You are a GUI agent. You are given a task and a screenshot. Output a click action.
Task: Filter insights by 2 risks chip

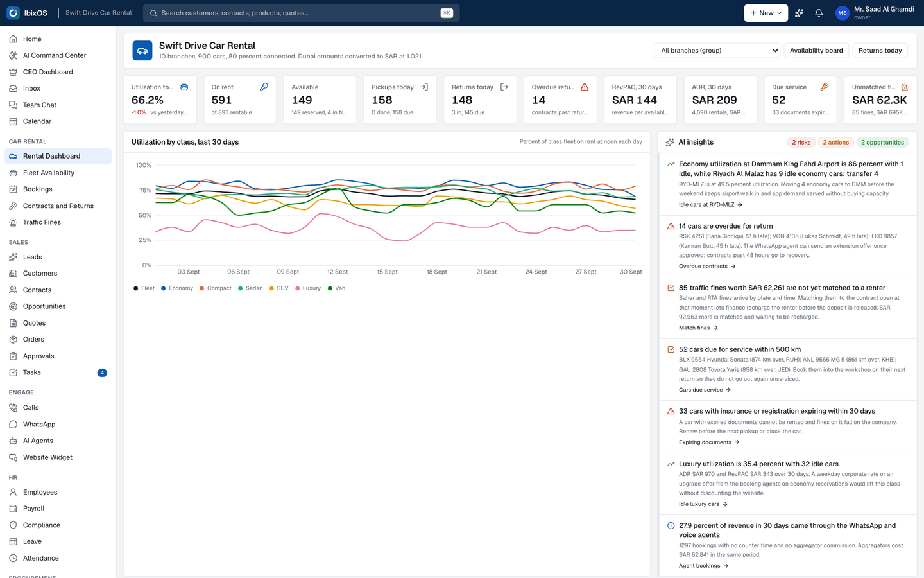tap(801, 143)
